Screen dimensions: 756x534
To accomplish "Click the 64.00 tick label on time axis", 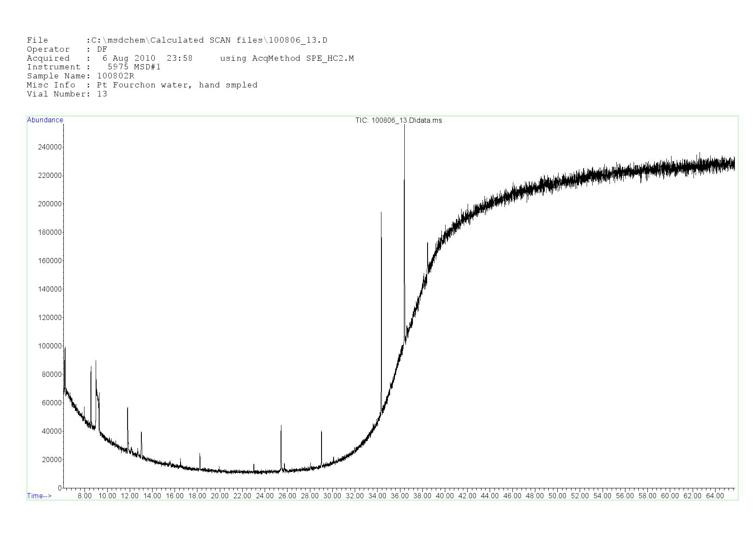I will (715, 496).
